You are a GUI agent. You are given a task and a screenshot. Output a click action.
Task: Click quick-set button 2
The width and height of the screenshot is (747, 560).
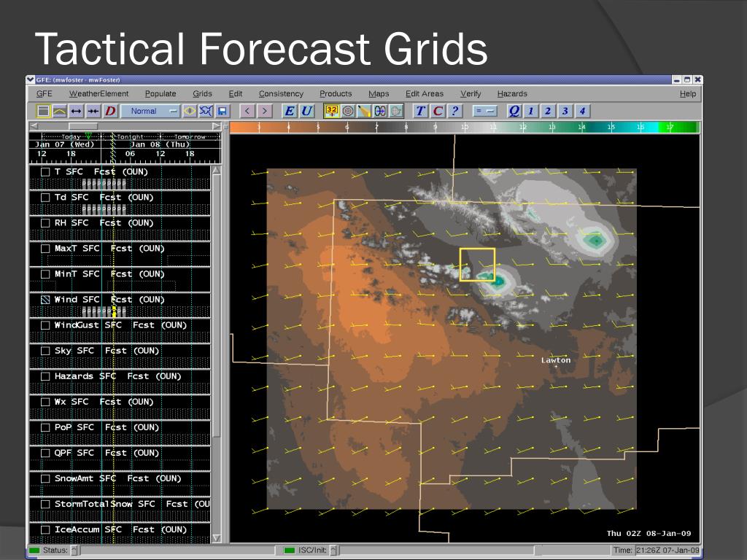pyautogui.click(x=548, y=111)
